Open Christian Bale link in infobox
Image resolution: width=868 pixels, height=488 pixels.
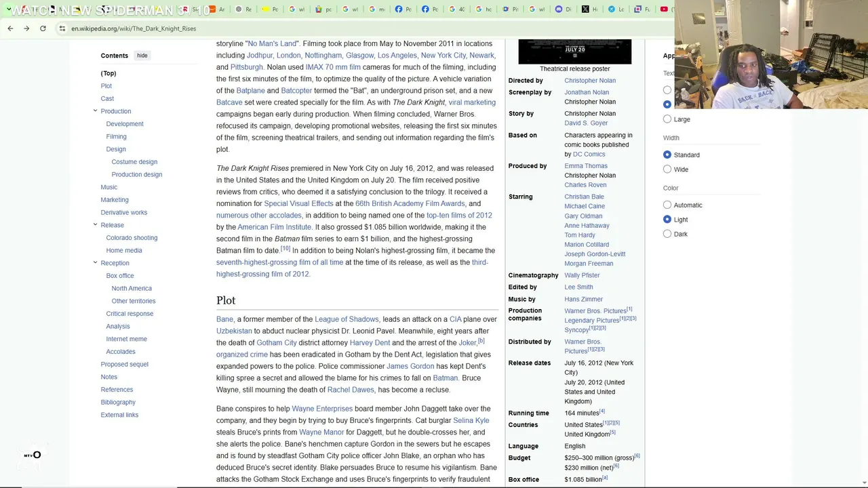coord(584,197)
